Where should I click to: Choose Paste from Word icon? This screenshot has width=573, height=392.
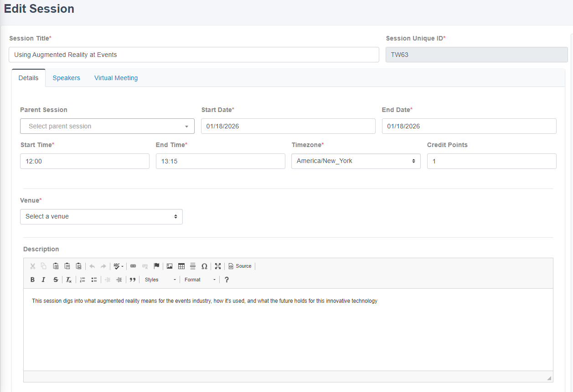(78, 266)
